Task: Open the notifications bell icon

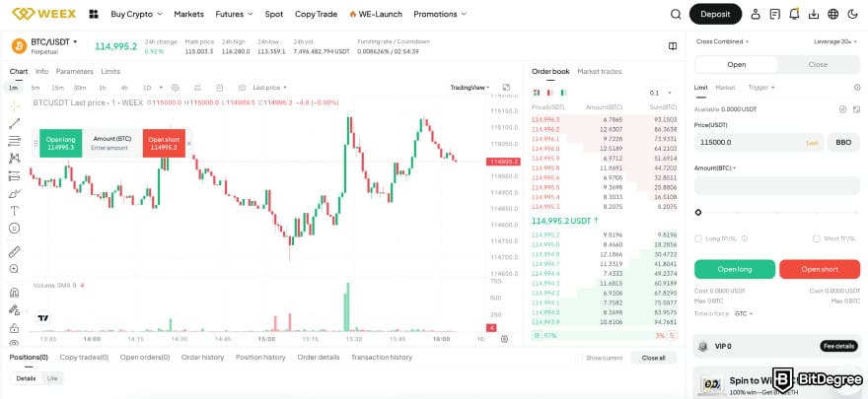Action: [x=794, y=15]
